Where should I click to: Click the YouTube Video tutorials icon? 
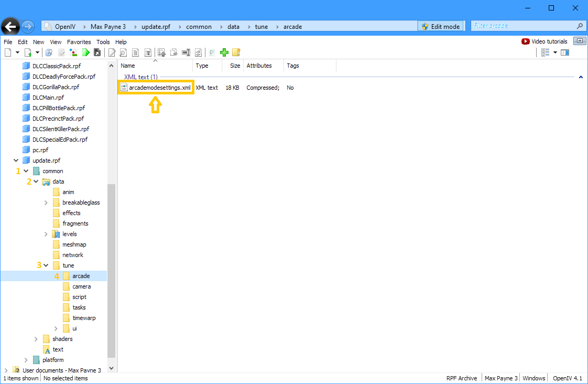[526, 41]
